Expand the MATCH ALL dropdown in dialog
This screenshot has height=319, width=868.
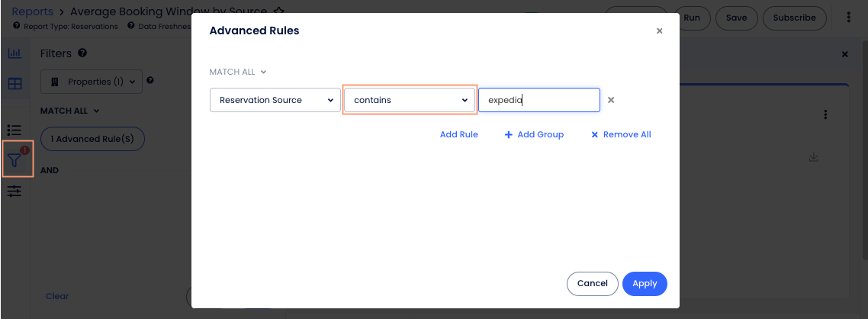point(238,72)
